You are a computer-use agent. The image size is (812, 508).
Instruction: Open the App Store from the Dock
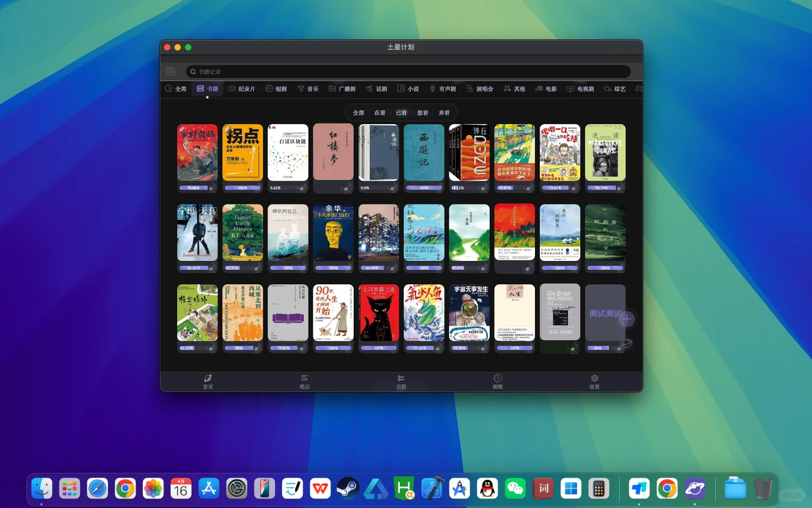point(209,489)
